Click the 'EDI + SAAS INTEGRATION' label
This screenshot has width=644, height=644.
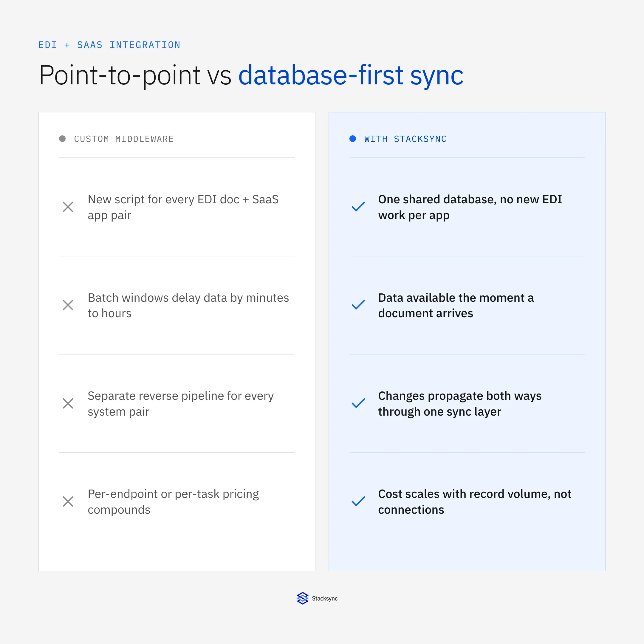click(109, 45)
